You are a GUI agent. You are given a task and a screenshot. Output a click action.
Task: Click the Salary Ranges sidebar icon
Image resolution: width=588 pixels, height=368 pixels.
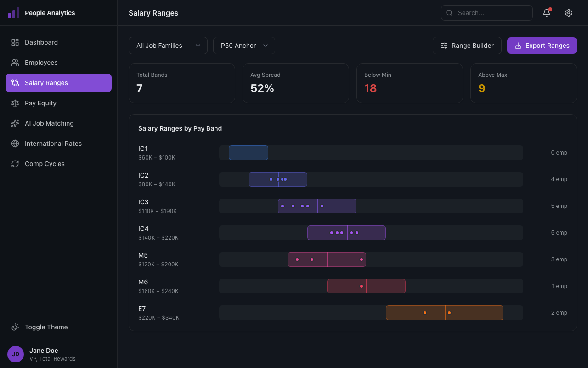coord(15,82)
